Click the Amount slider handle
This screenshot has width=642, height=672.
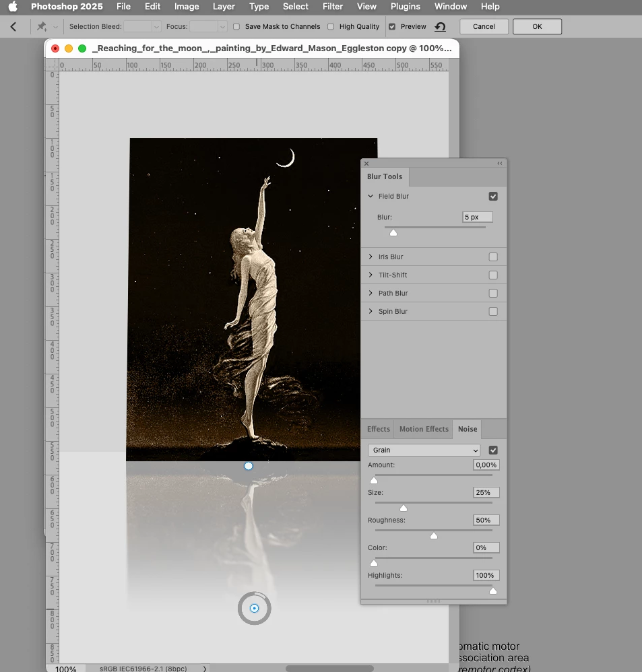point(374,480)
